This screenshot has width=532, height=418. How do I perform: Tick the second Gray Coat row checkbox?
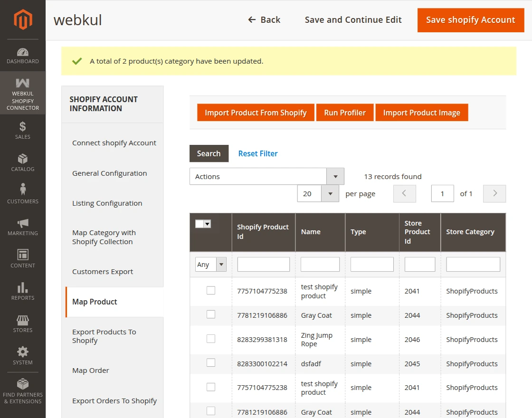pyautogui.click(x=211, y=411)
